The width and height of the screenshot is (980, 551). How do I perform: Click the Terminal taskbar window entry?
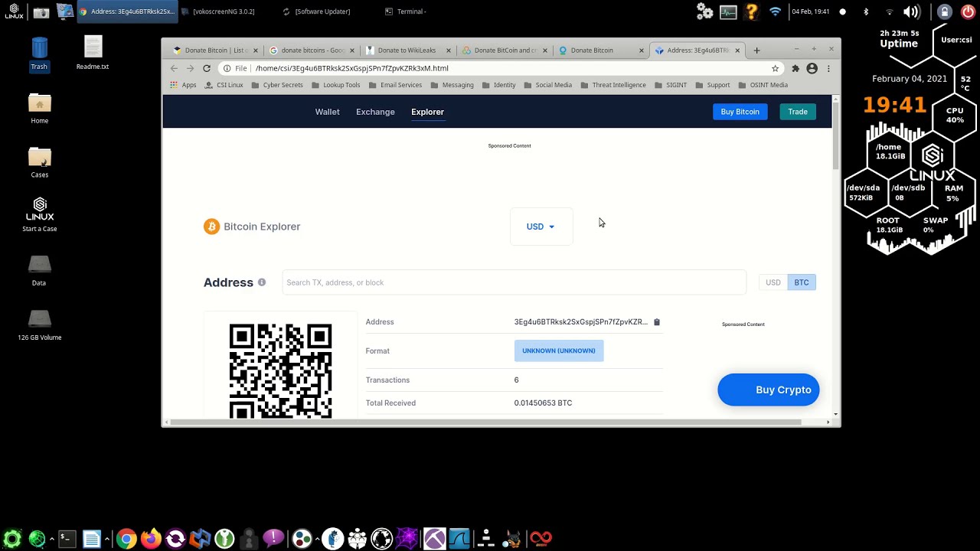[406, 11]
